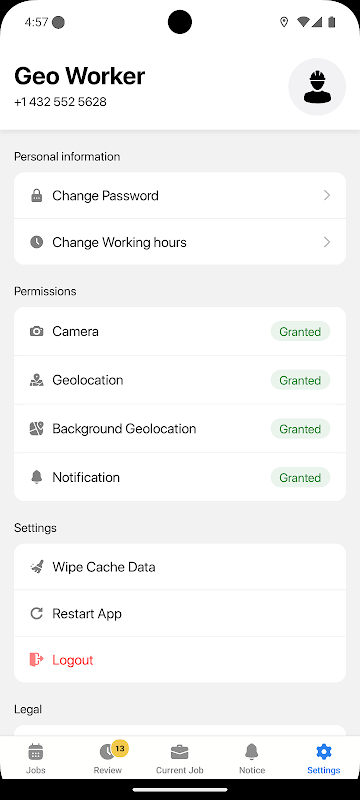Go to the Current Job tab

[x=179, y=759]
